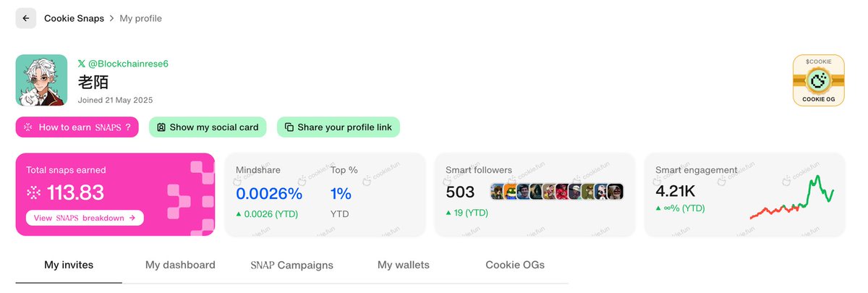Select the My wallets tab
Screen dimensions: 868x293
[404, 265]
